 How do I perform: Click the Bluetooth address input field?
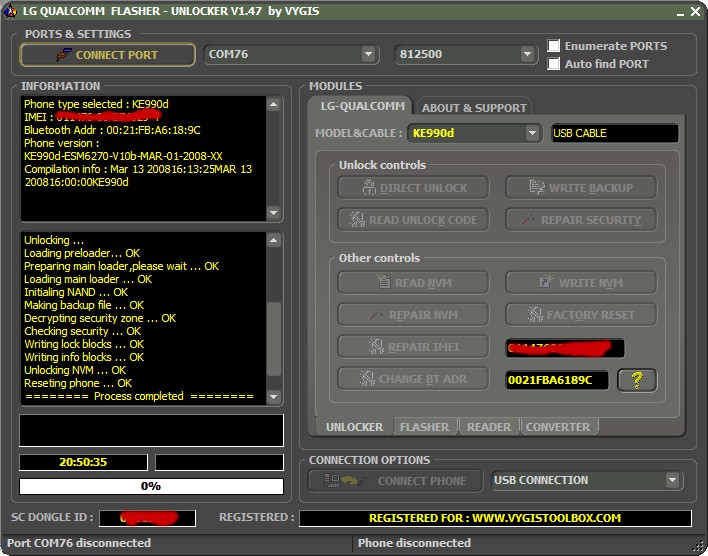pyautogui.click(x=555, y=380)
